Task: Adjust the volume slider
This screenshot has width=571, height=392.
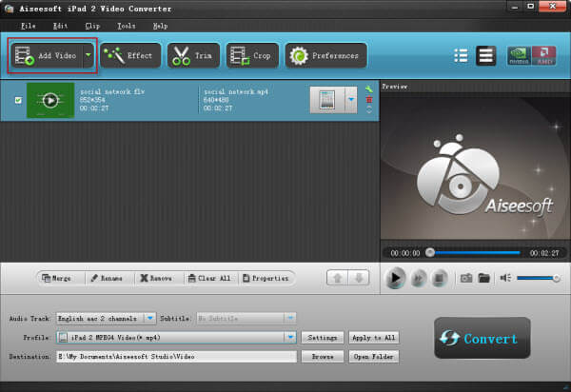Action: point(539,278)
